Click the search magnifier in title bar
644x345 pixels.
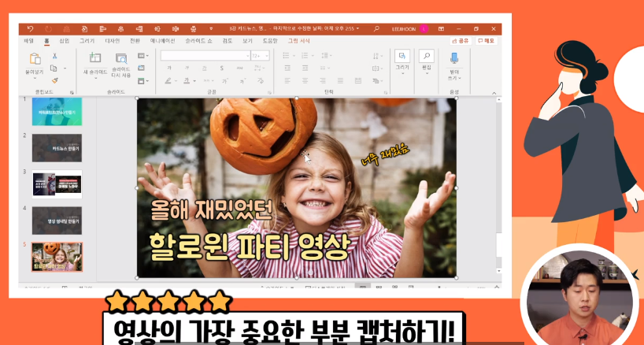tap(376, 28)
